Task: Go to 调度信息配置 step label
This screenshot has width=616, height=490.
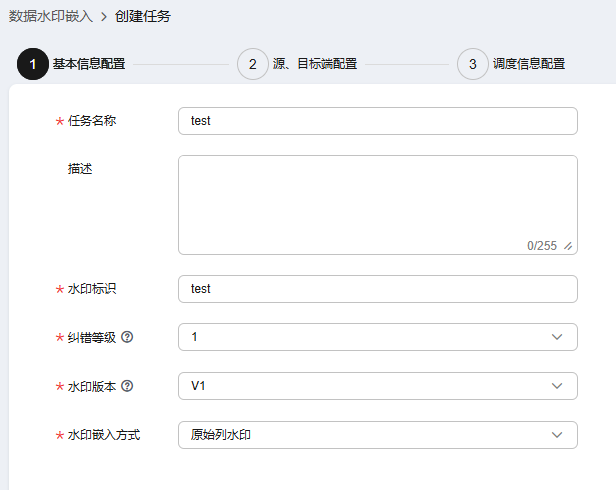Action: (x=529, y=64)
